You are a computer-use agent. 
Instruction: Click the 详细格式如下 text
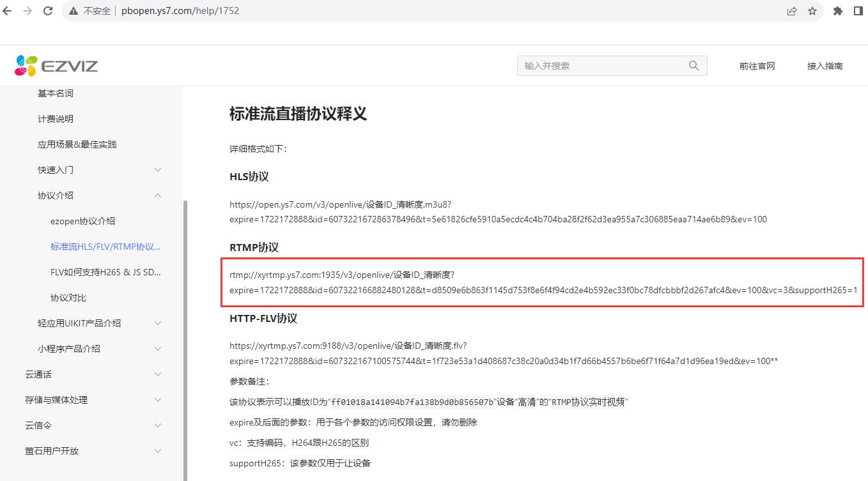tap(258, 149)
